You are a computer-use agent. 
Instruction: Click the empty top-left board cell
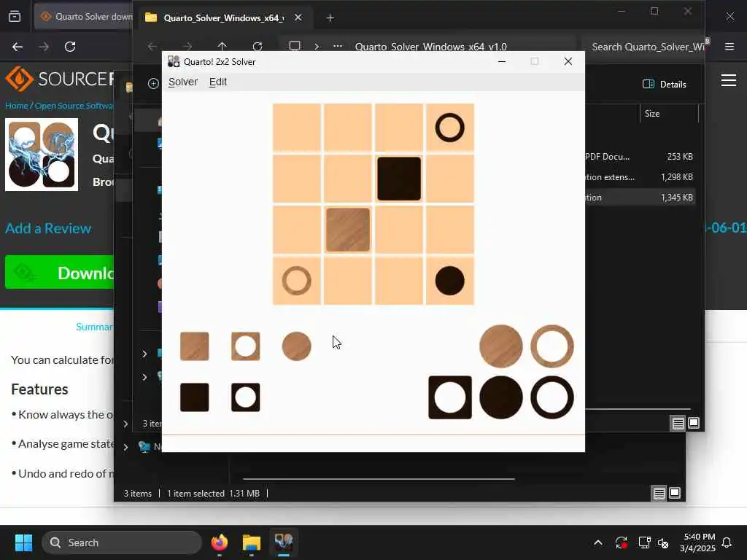(297, 128)
